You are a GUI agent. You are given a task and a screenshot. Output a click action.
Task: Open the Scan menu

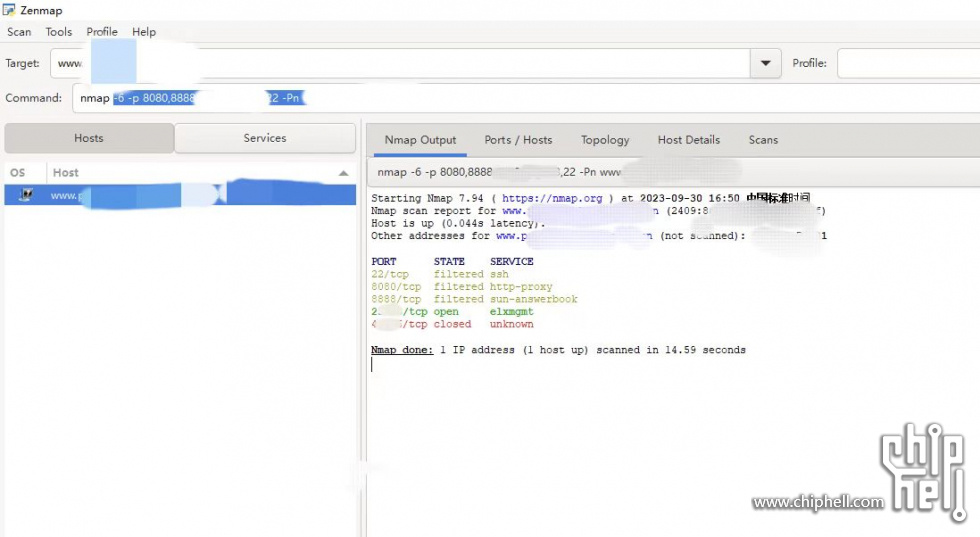coord(19,32)
